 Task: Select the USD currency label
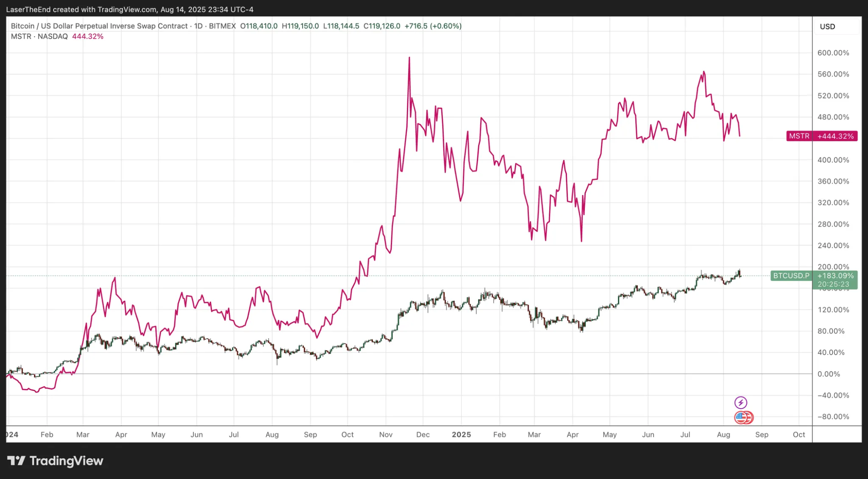point(827,27)
